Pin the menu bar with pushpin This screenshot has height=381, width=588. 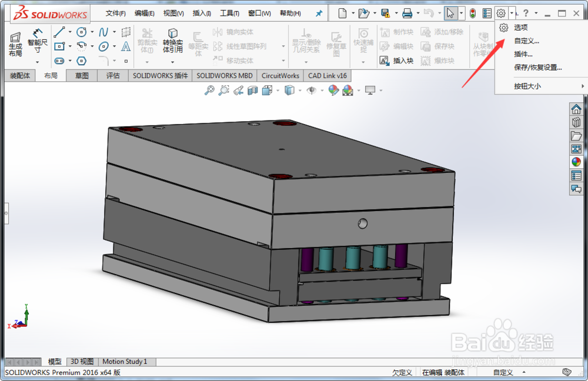(319, 14)
